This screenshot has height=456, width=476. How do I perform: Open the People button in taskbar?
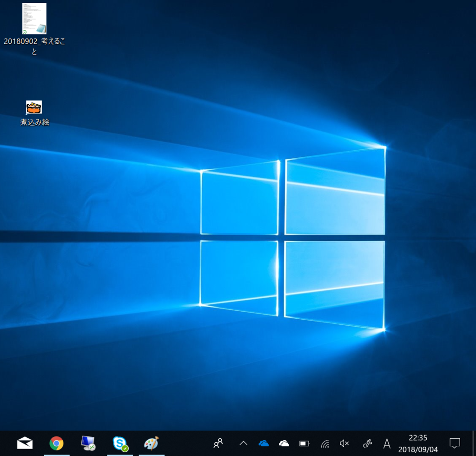(218, 443)
